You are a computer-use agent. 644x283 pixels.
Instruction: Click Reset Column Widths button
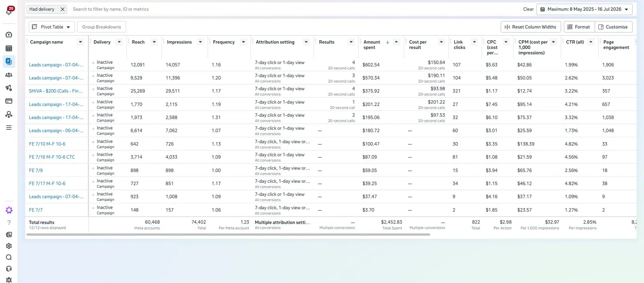click(531, 27)
